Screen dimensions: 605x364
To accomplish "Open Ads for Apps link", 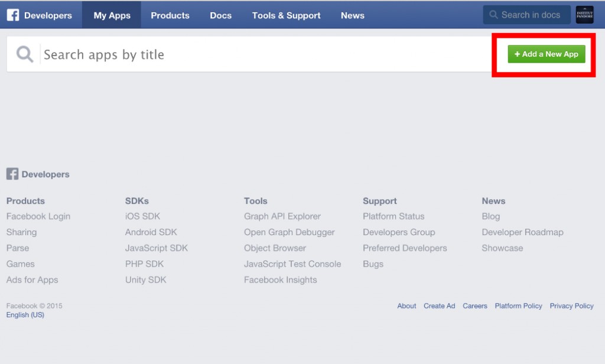I will point(32,280).
